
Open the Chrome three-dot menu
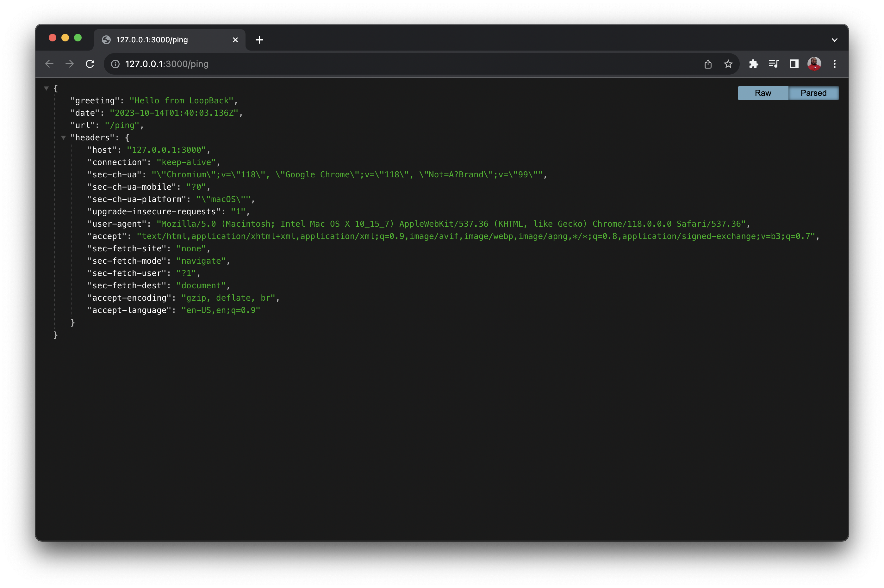point(834,64)
